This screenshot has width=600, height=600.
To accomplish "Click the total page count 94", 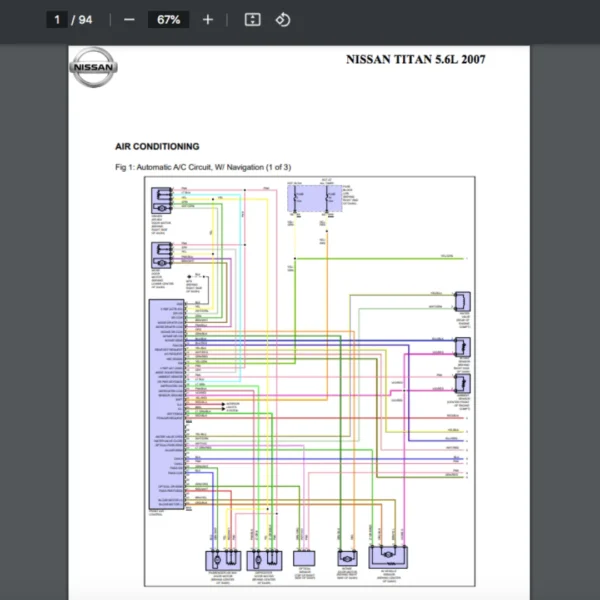I will click(85, 20).
